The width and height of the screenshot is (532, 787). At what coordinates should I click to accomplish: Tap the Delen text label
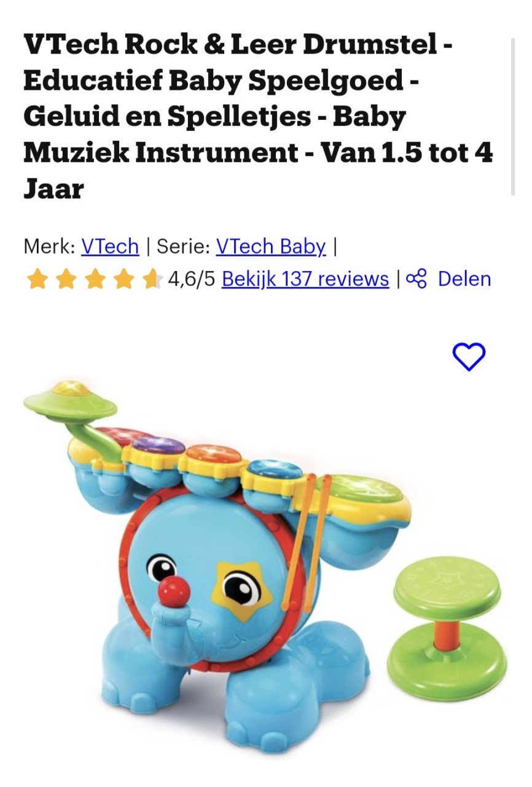point(464,279)
